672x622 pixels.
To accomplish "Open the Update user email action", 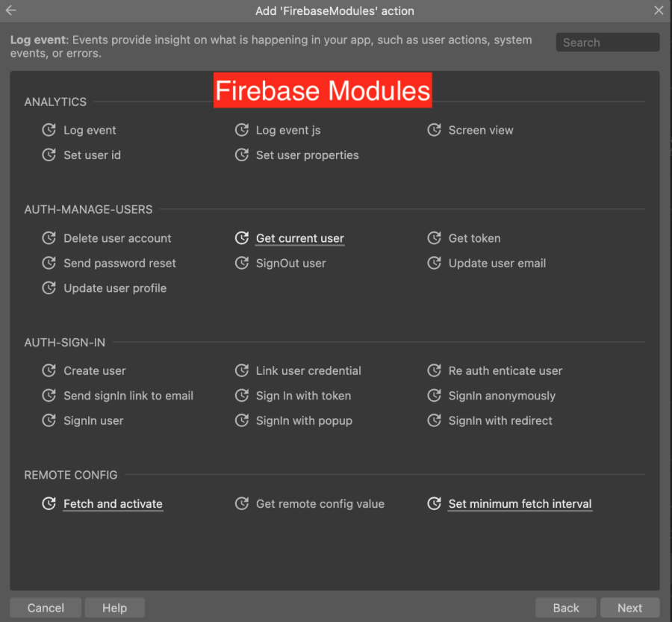I will pyautogui.click(x=497, y=263).
